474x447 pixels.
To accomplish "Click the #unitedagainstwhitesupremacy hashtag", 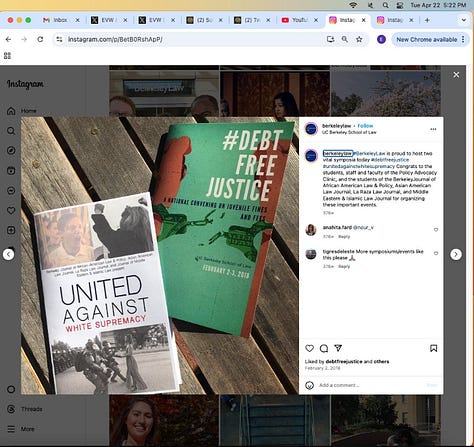I will click(359, 166).
